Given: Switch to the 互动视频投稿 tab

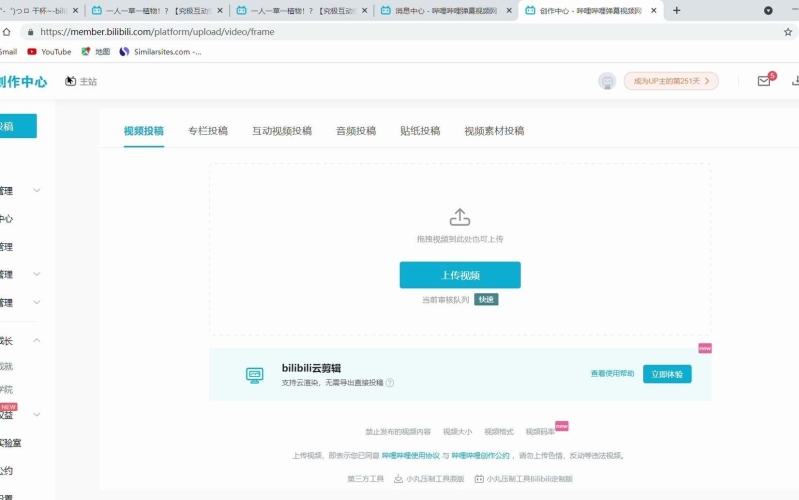Looking at the screenshot, I should (282, 131).
